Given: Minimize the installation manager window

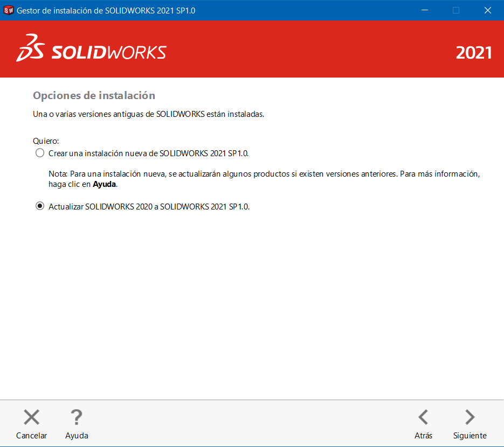Looking at the screenshot, I should (425, 10).
